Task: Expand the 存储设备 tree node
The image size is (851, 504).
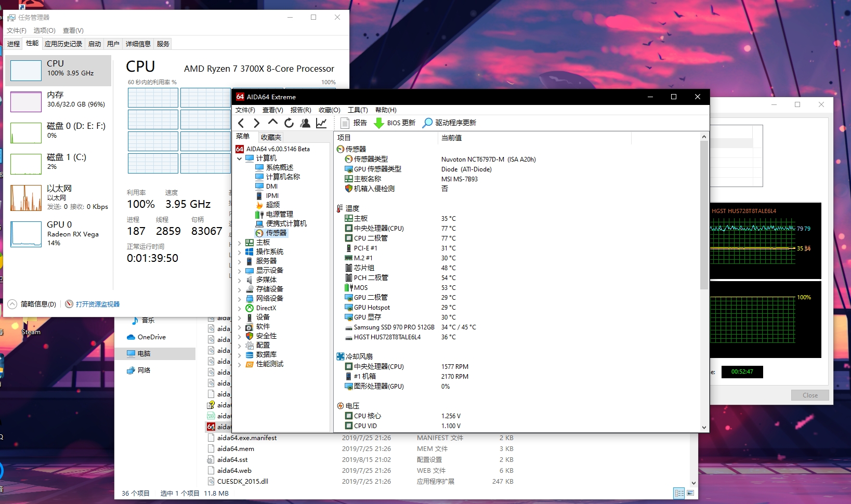Action: pos(239,289)
